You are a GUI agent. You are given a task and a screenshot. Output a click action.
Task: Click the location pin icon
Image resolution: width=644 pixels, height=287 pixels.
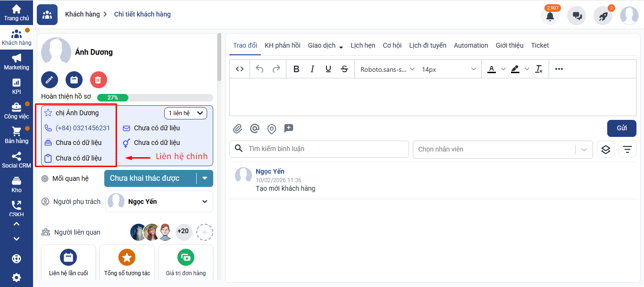tap(272, 128)
